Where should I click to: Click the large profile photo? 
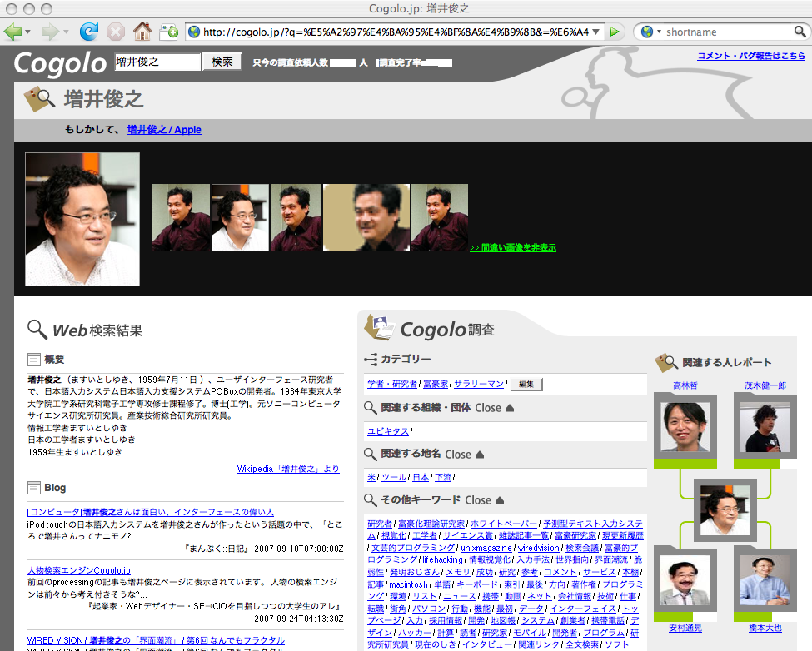coord(82,218)
